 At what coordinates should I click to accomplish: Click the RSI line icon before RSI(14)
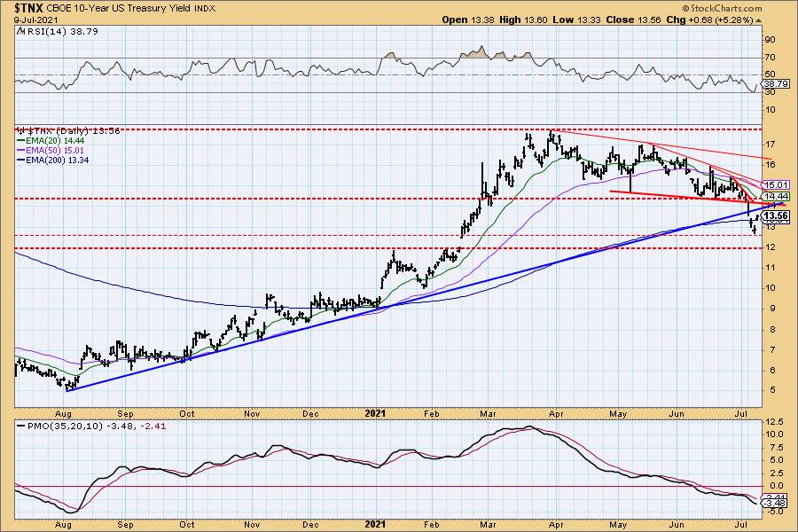click(21, 31)
